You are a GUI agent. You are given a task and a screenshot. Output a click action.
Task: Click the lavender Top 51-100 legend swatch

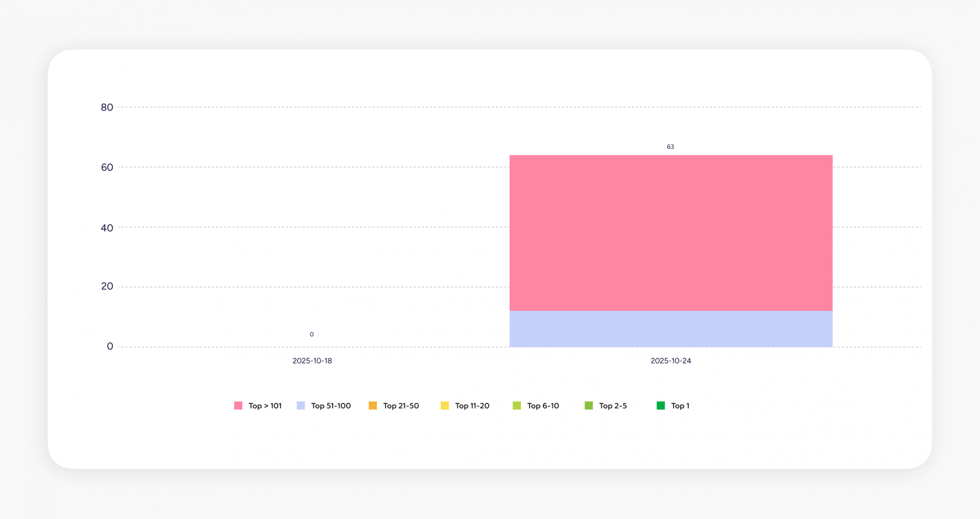[301, 405]
